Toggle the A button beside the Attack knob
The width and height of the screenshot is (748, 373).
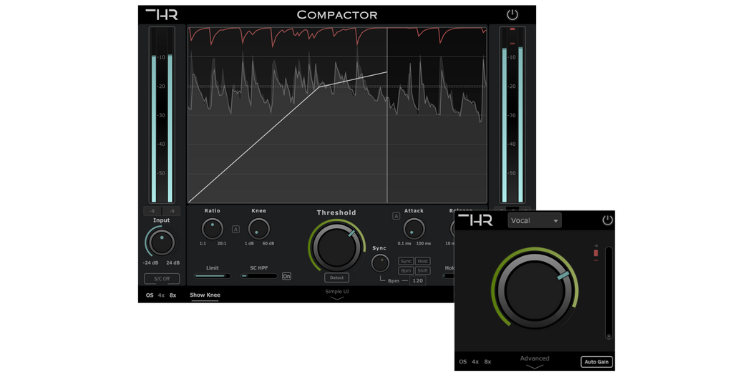click(396, 216)
